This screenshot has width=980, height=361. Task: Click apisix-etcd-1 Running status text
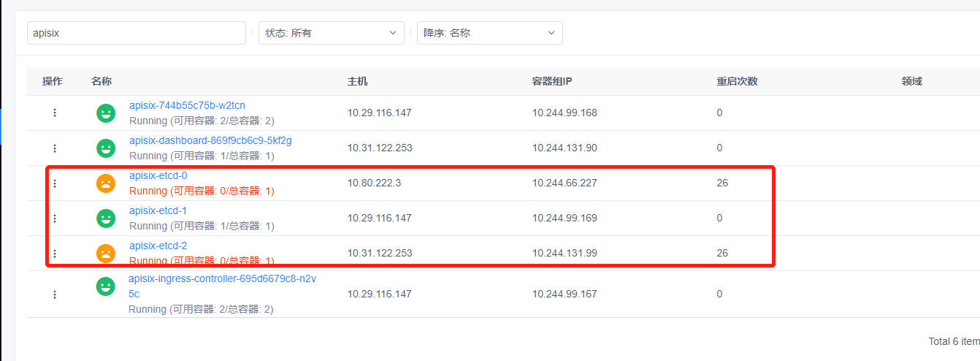(x=202, y=226)
